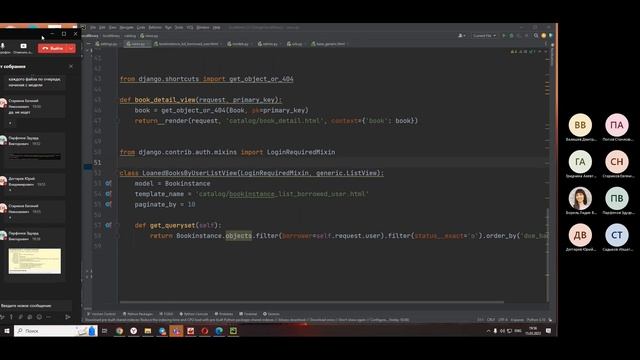Open the Refactor menu in PyCharm

coord(155,27)
